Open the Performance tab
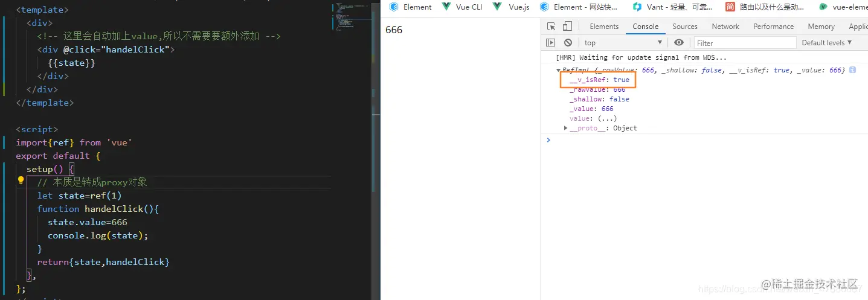Screen dimensions: 868x300 click(774, 27)
